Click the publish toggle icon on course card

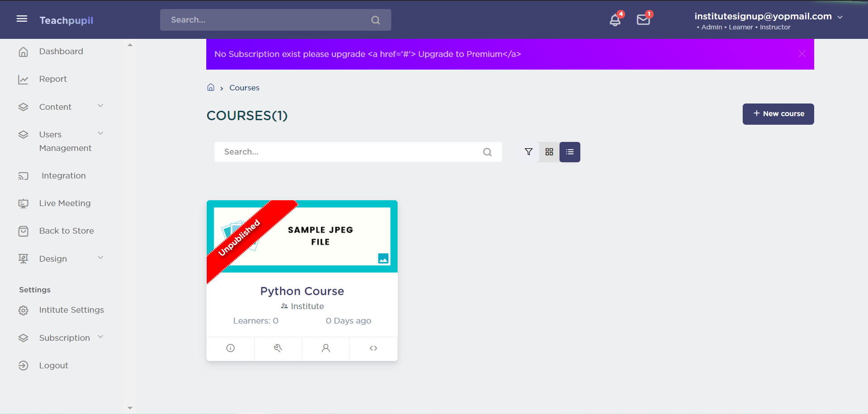(278, 348)
